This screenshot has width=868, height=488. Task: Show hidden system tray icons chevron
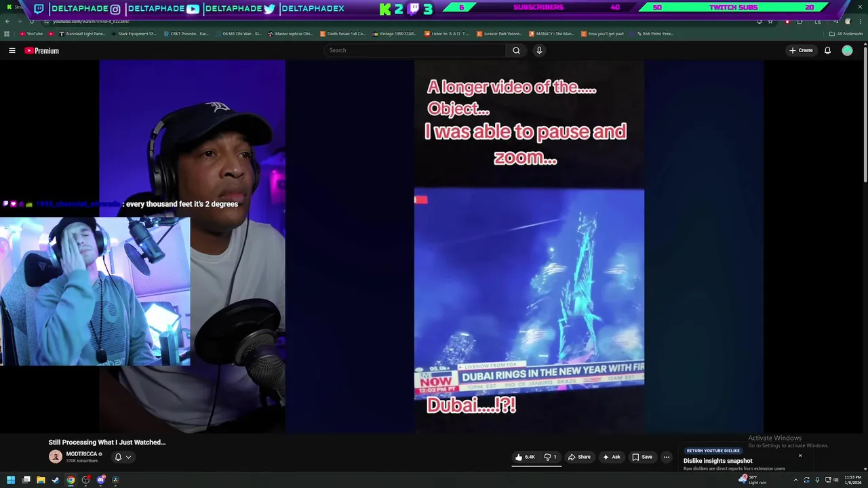pos(795,480)
